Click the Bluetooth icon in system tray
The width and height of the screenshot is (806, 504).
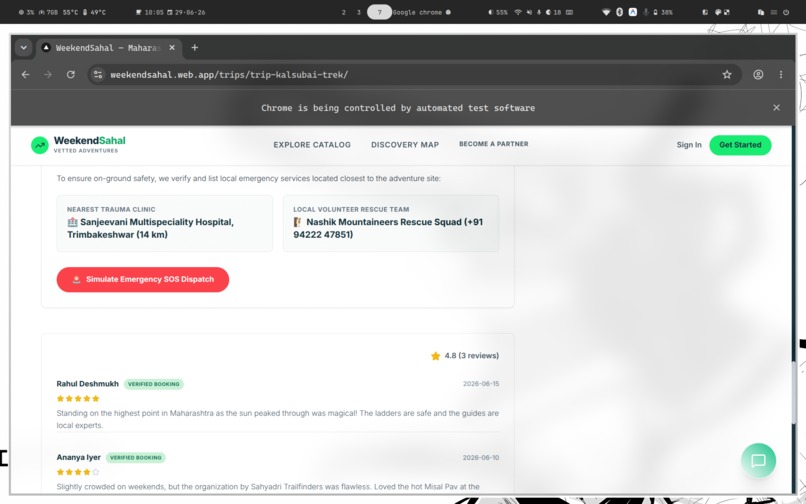(x=619, y=12)
